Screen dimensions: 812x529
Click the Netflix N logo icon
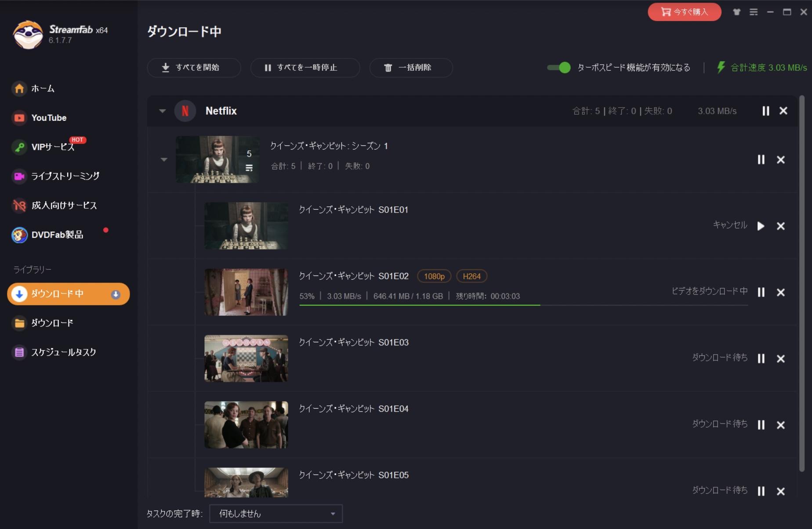185,111
